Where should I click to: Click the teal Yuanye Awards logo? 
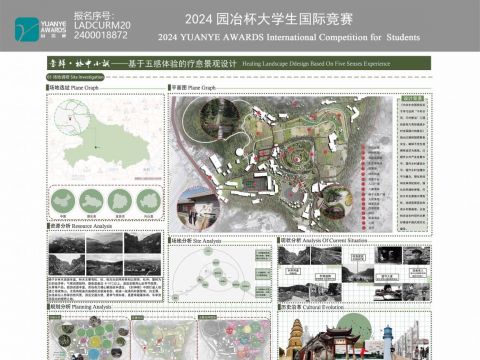(x=26, y=30)
